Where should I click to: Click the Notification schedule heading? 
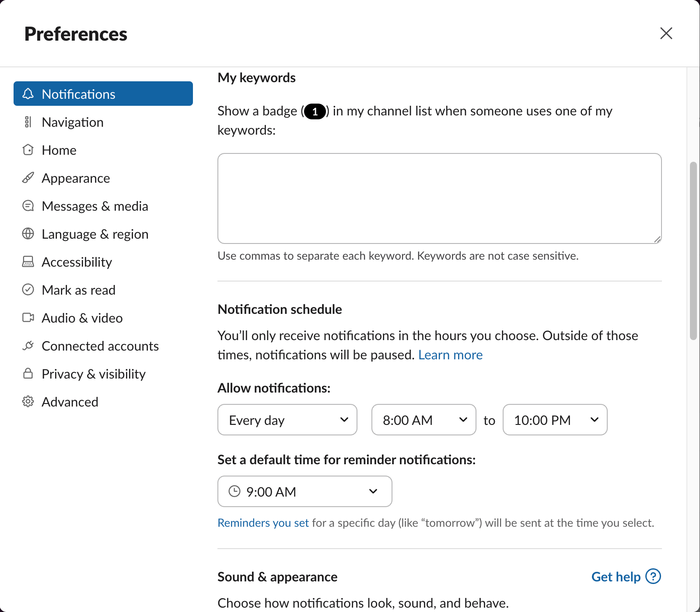coord(280,309)
